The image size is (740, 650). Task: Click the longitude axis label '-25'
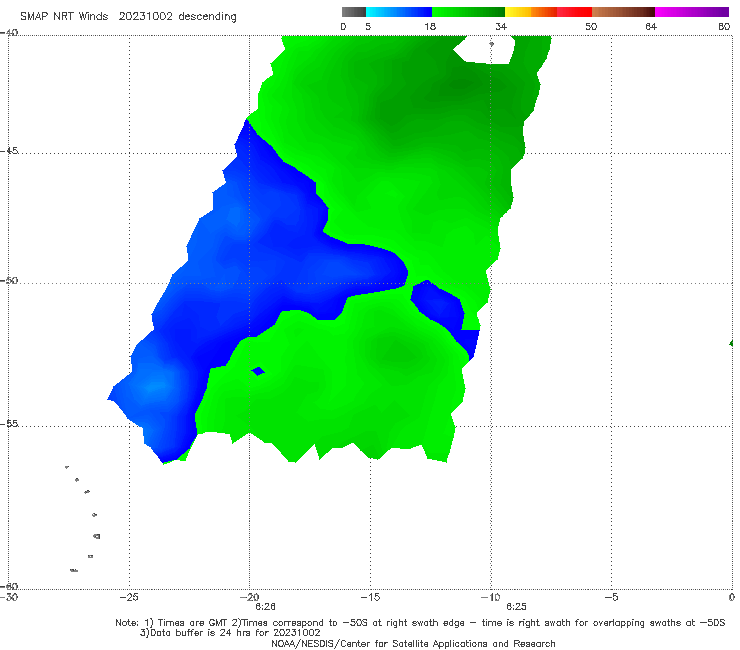pos(129,597)
